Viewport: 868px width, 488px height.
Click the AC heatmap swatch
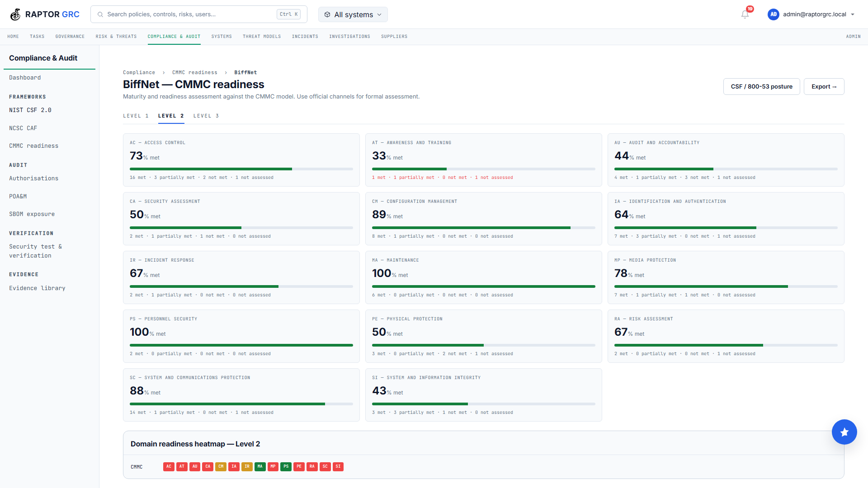(x=169, y=467)
